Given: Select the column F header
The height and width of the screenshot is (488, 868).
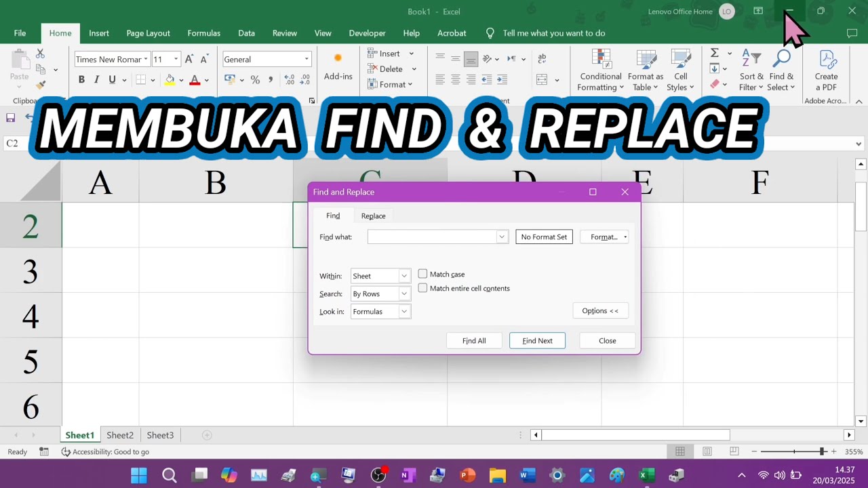Looking at the screenshot, I should (760, 182).
